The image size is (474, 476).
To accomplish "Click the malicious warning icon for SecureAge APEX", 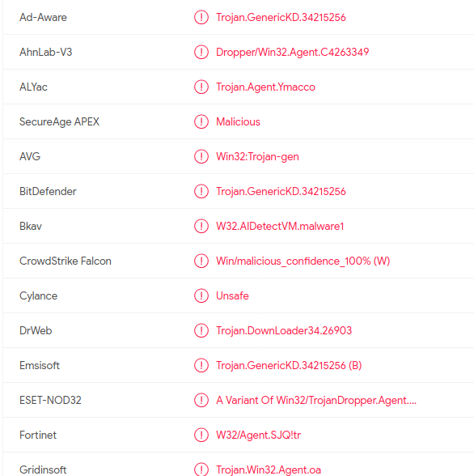I will 201,121.
